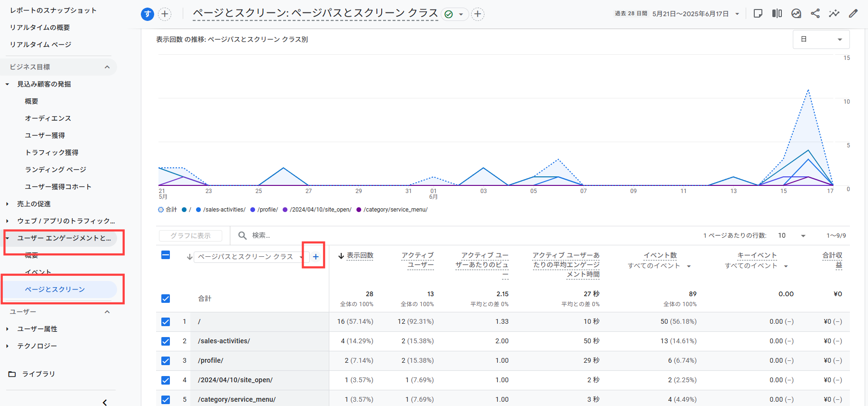Uncheck the 合計 row checkbox
Screen dimensions: 868x406
166,299
